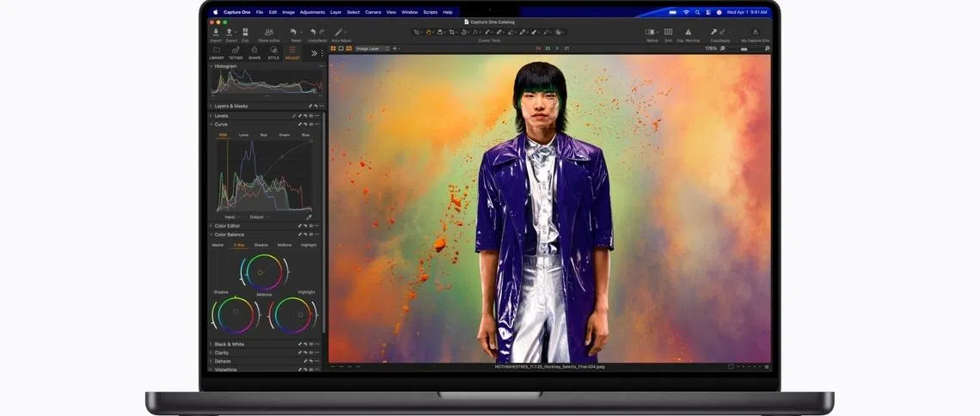This screenshot has width=980, height=416.
Task: Toggle the third orange viewer mode button
Action: pyautogui.click(x=349, y=48)
